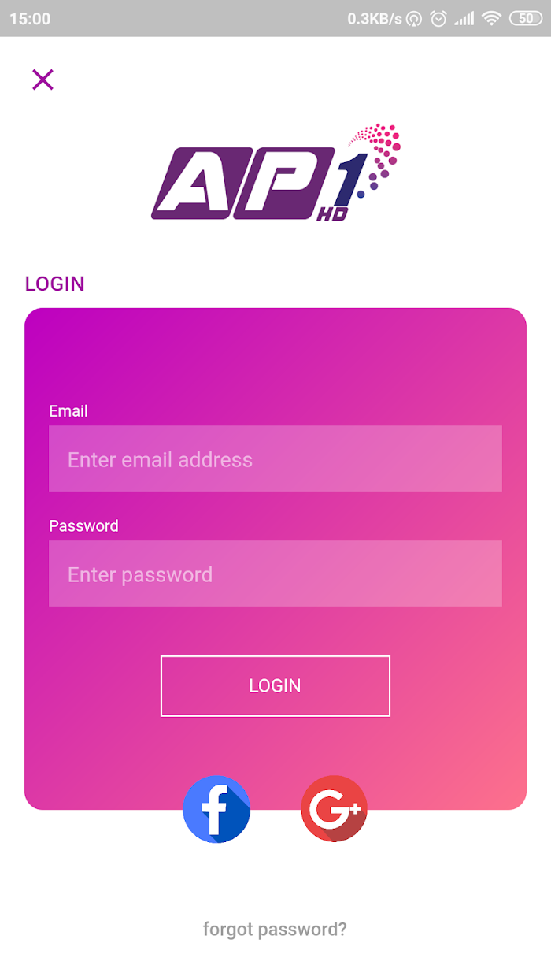
Task: Focus the Enter password field
Action: click(x=275, y=574)
